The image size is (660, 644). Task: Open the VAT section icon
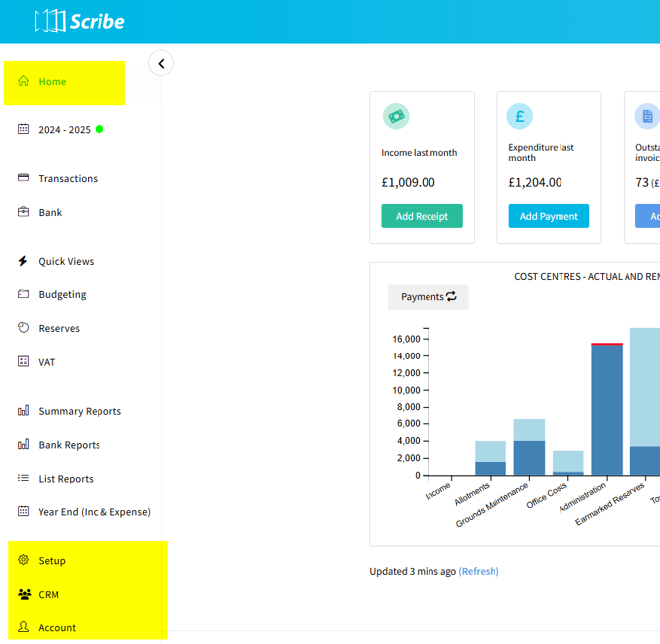click(24, 361)
